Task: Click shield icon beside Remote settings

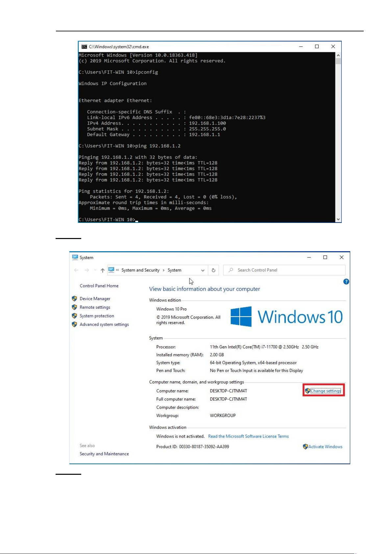Action: pyautogui.click(x=75, y=307)
